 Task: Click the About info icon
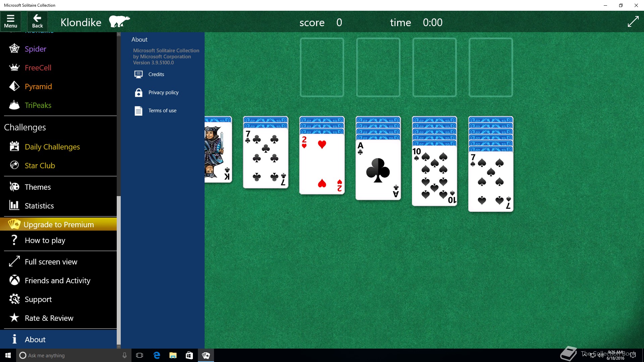coord(14,339)
